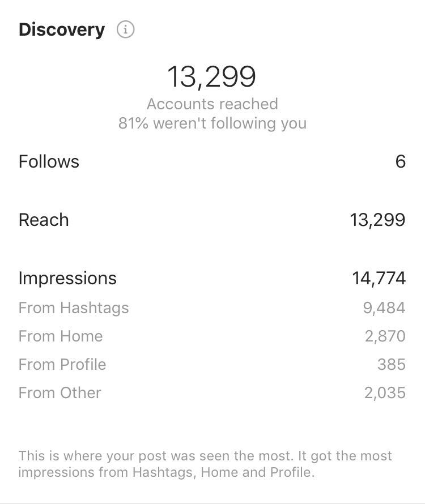Select the impressions summary footer text
The image size is (425, 504).
coord(205,464)
